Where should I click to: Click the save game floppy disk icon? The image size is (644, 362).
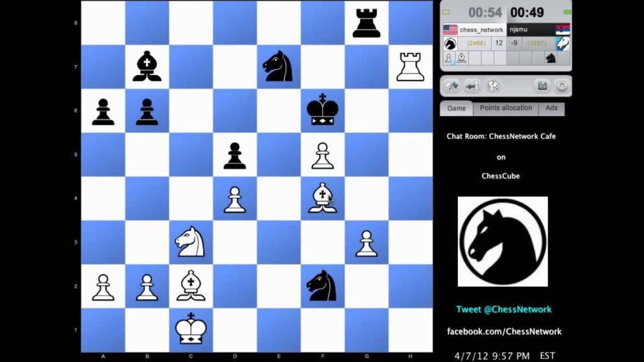pyautogui.click(x=541, y=85)
